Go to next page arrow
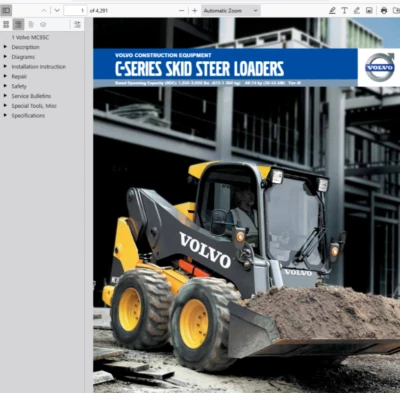Image resolution: width=400 pixels, height=393 pixels. coord(57,11)
